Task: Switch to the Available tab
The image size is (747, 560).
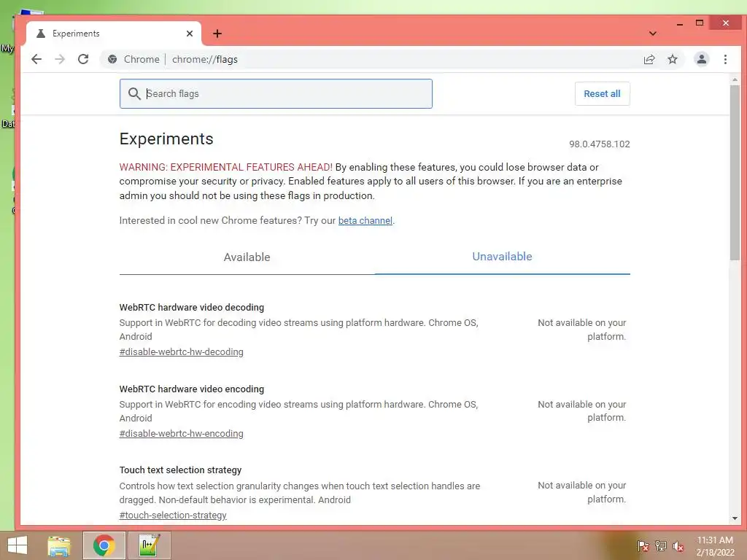Action: click(247, 257)
